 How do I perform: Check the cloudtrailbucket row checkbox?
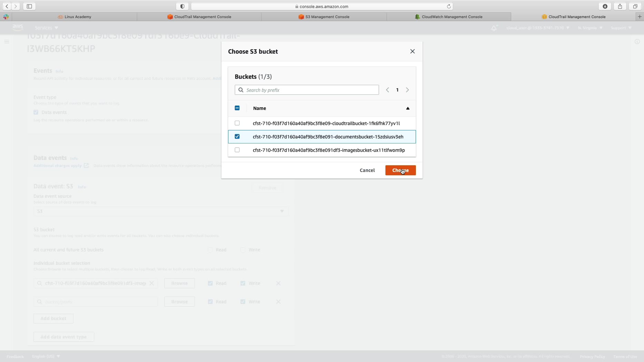(x=237, y=123)
